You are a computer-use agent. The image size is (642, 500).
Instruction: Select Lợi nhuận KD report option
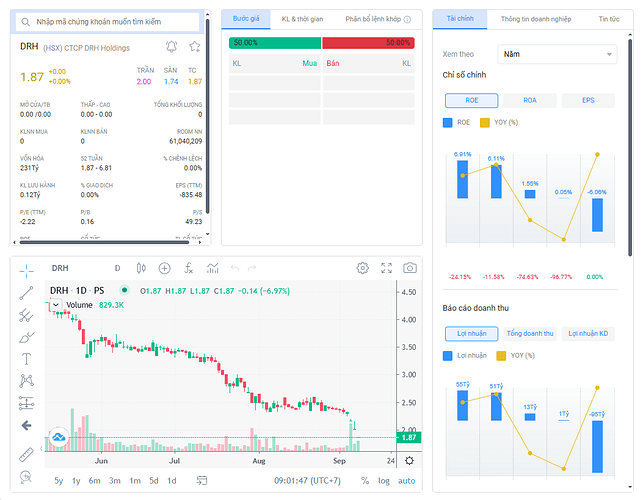(x=588, y=334)
